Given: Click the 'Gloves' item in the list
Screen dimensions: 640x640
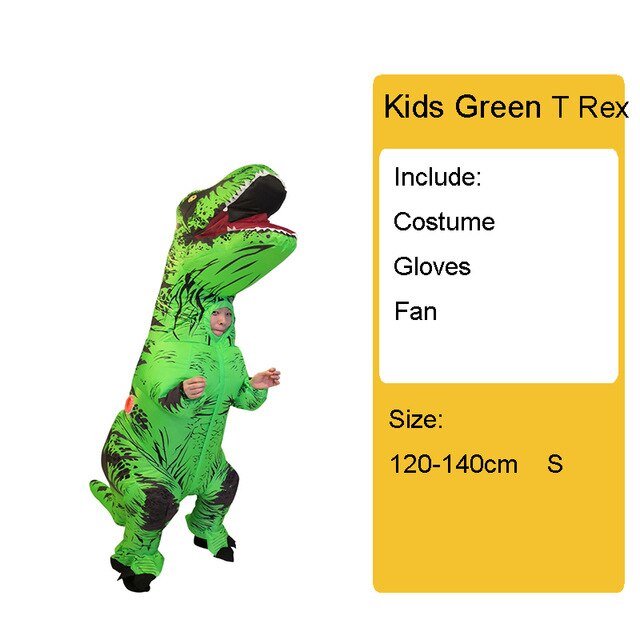Looking at the screenshot, I should coord(432,267).
